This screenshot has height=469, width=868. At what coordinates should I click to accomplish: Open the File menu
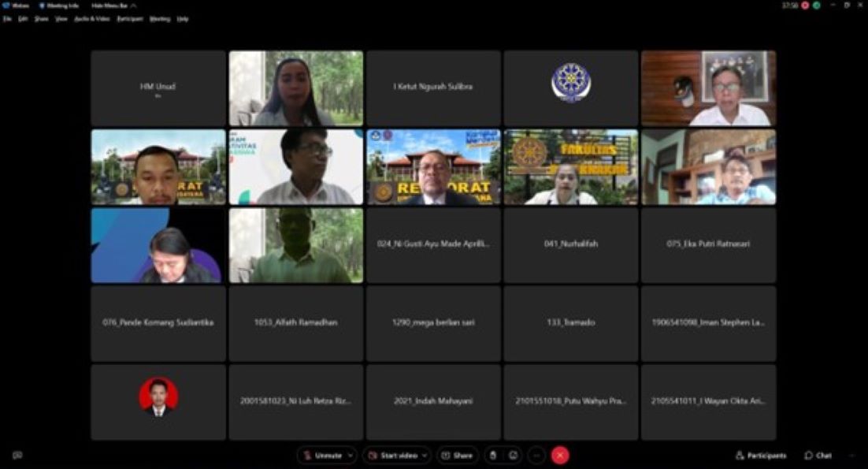[7, 19]
